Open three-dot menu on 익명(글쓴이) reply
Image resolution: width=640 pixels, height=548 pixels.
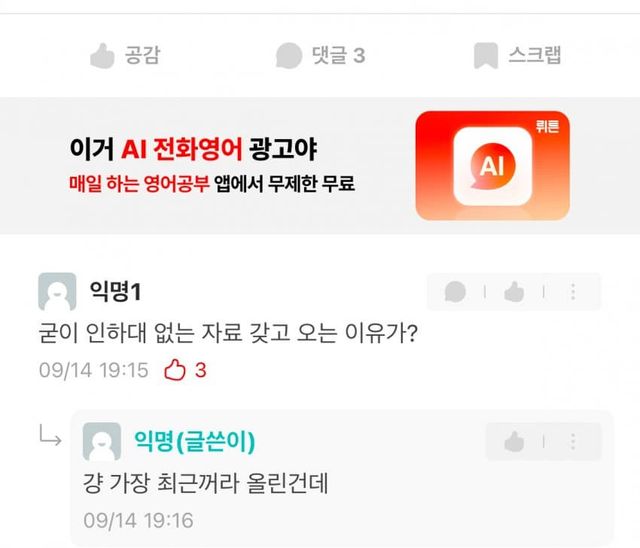(x=573, y=442)
